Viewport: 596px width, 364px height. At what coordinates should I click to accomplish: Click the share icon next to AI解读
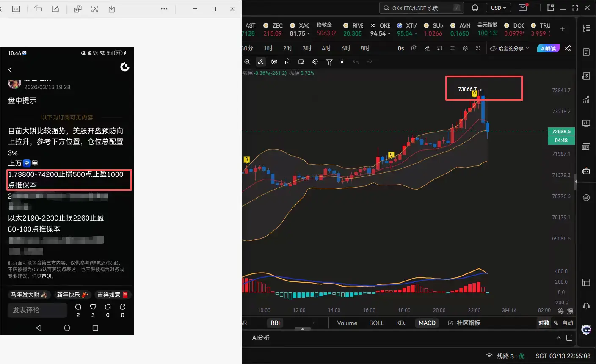(x=568, y=48)
